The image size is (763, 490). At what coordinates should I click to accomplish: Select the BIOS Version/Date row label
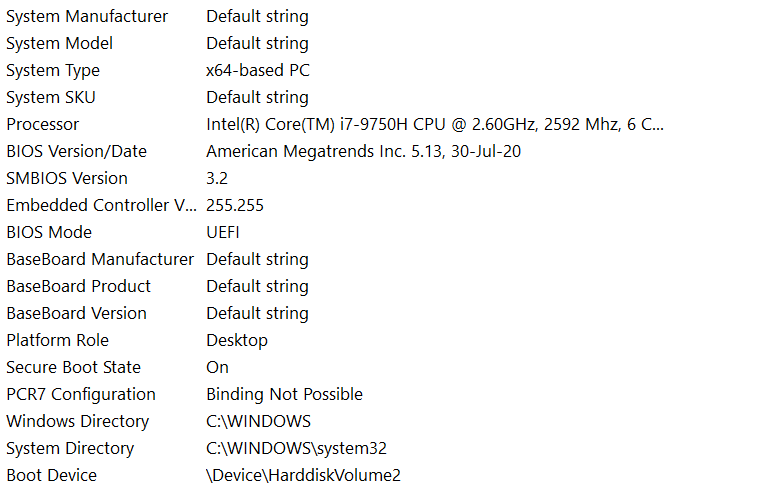(76, 151)
